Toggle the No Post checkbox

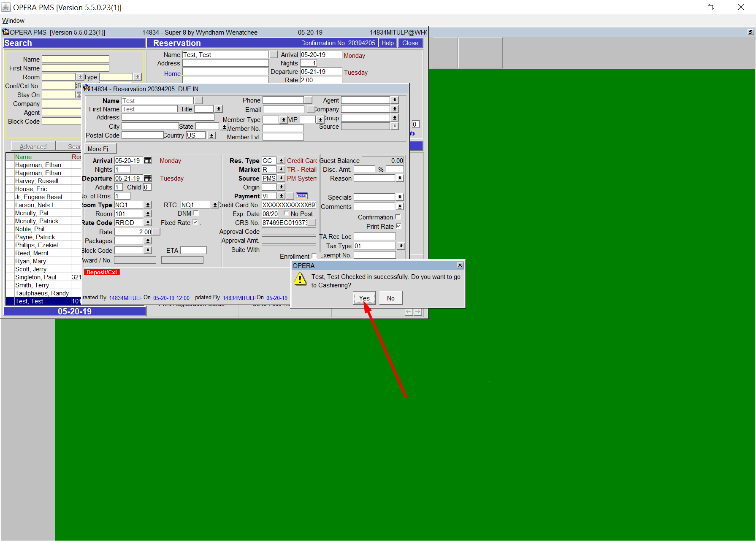point(286,214)
